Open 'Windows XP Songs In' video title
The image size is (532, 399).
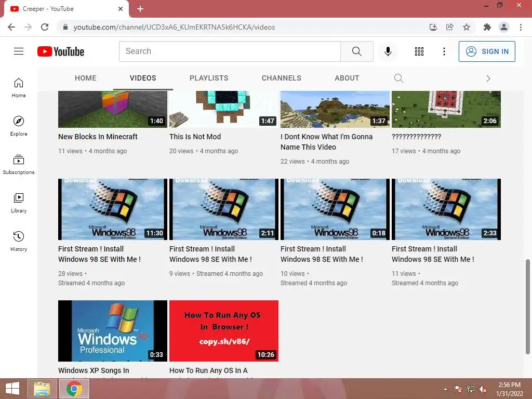pyautogui.click(x=94, y=370)
